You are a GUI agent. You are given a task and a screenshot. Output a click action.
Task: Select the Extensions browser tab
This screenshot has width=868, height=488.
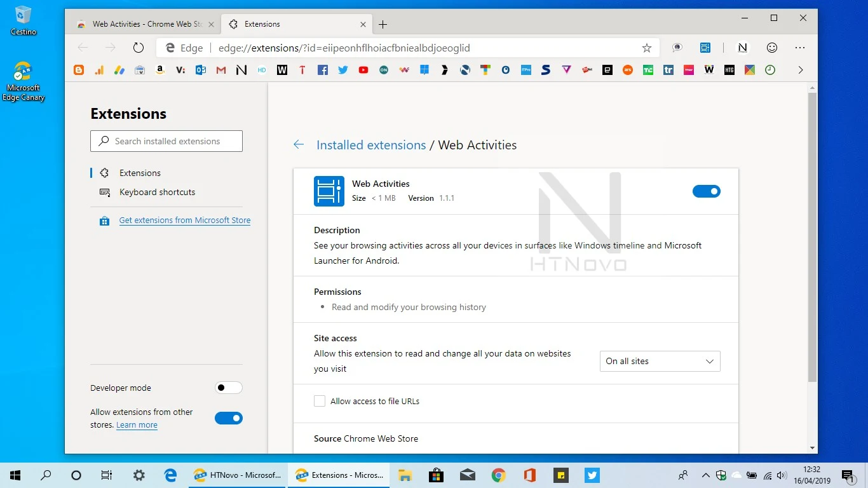[297, 24]
